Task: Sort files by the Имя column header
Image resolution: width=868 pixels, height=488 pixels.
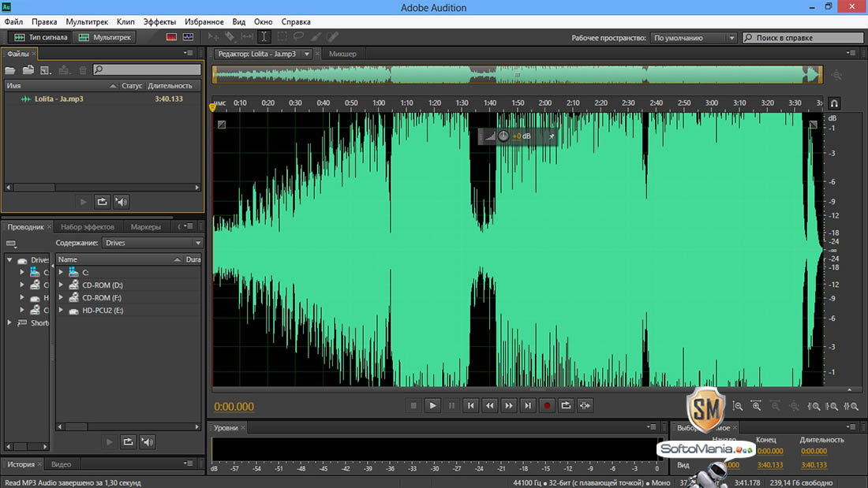Action: (x=61, y=86)
